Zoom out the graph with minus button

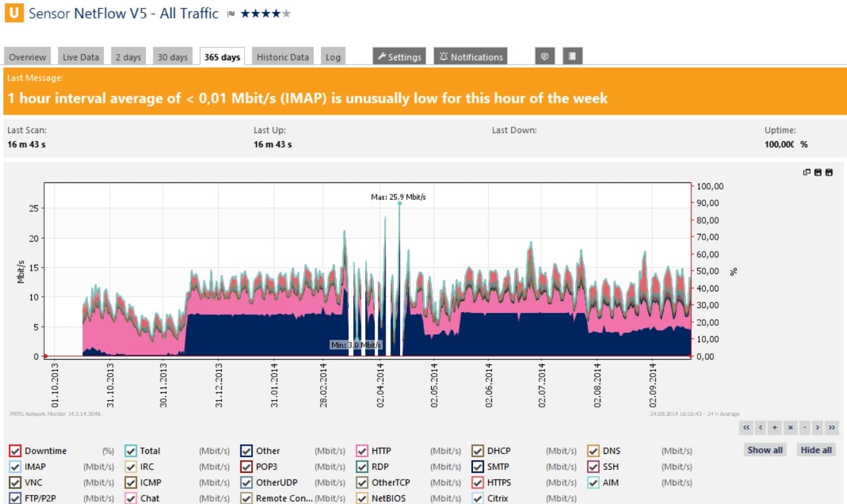(804, 427)
